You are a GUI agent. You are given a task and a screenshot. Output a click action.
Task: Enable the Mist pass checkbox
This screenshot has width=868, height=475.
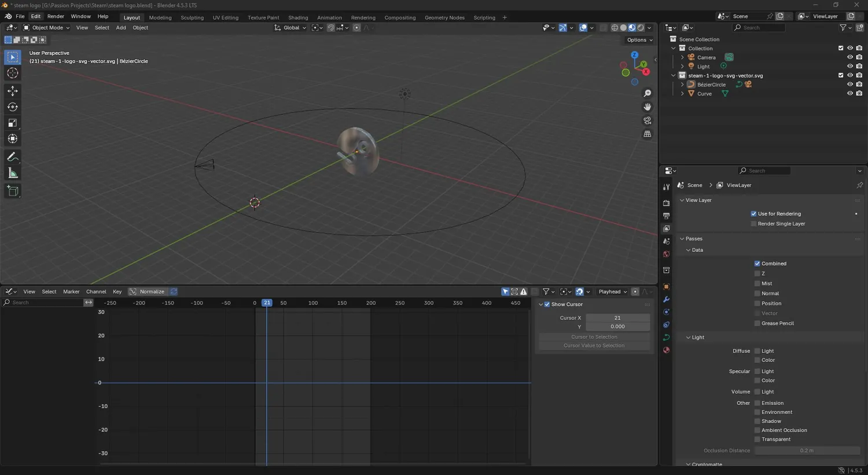pos(757,283)
